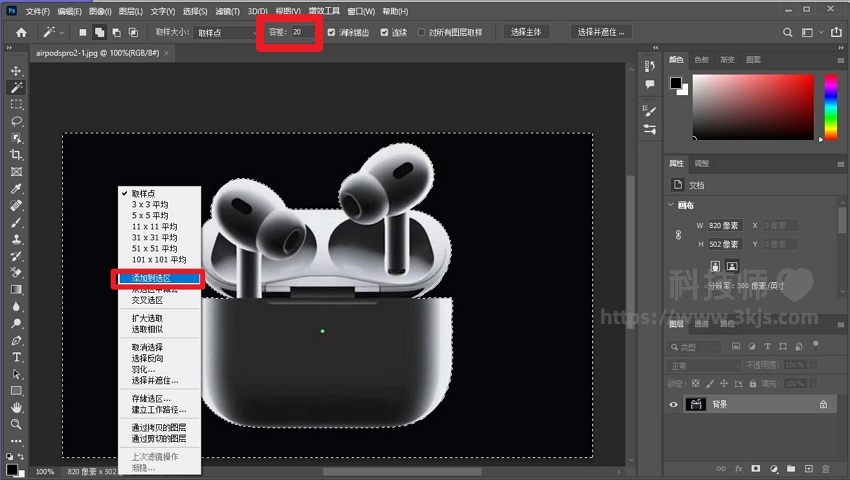Click the 选择主体 button
850x480 pixels.
coord(526,32)
